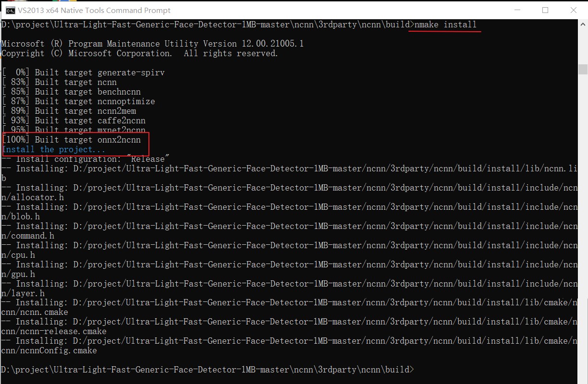Click the scrollbar down arrow

(583, 380)
